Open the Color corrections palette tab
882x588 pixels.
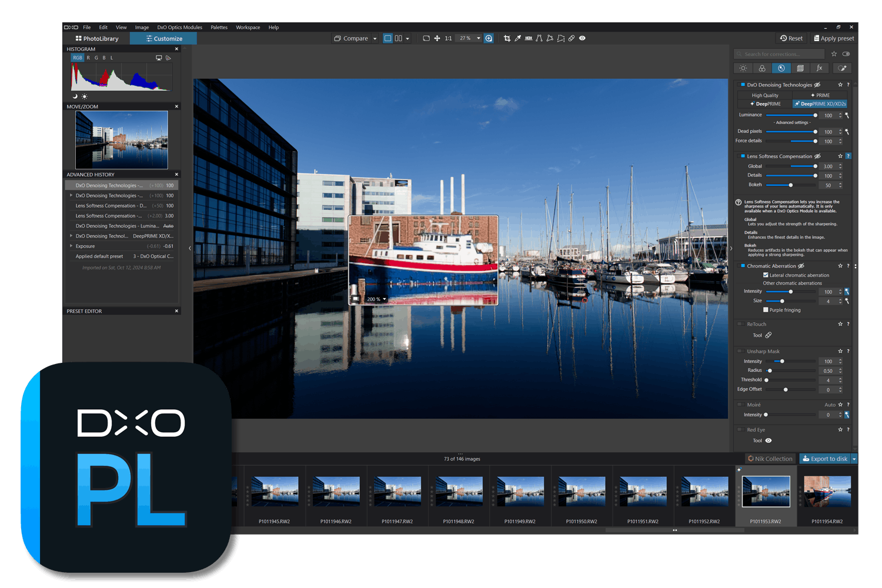762,68
